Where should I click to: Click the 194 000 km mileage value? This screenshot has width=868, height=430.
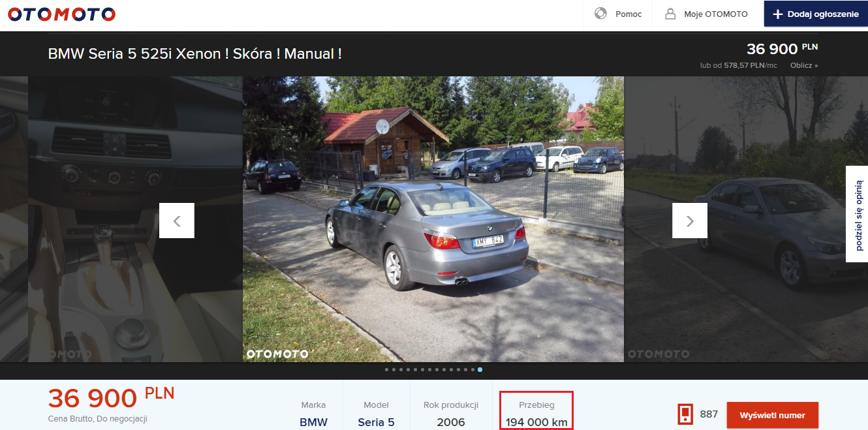pyautogui.click(x=536, y=422)
